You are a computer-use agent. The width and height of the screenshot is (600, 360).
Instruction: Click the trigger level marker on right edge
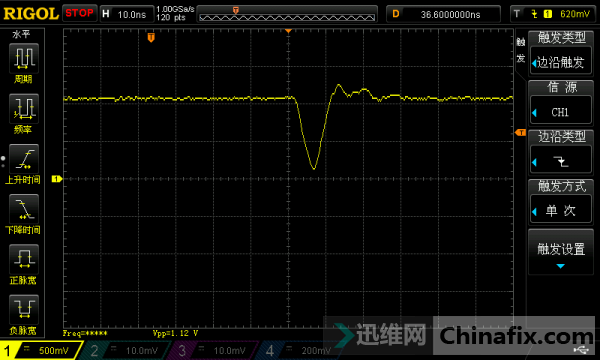(x=520, y=132)
